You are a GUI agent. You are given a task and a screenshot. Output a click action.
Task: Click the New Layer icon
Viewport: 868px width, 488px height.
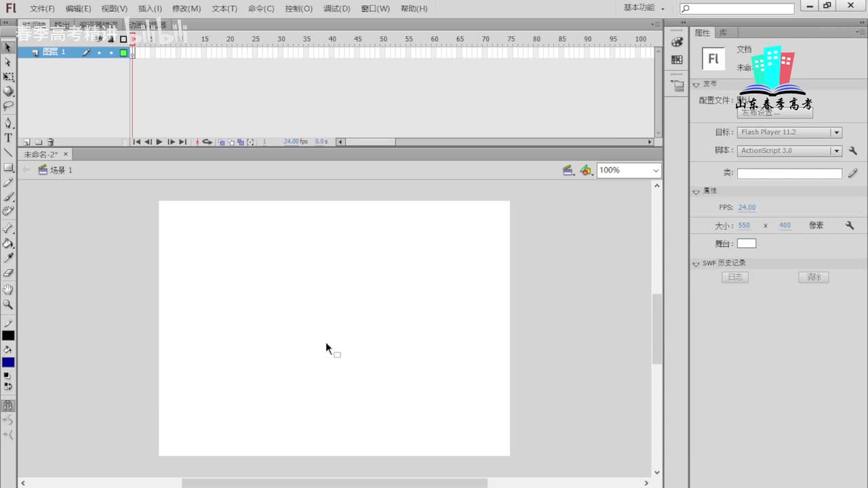27,142
